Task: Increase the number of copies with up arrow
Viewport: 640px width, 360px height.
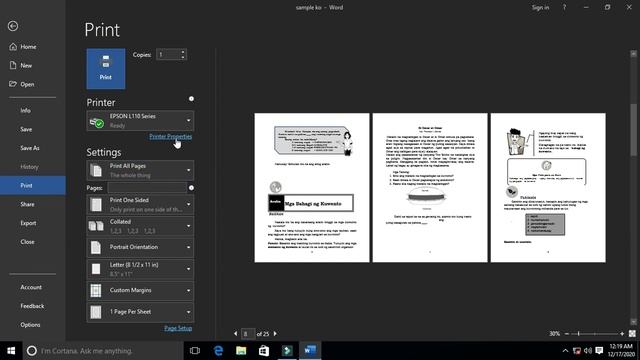Action: click(x=182, y=52)
